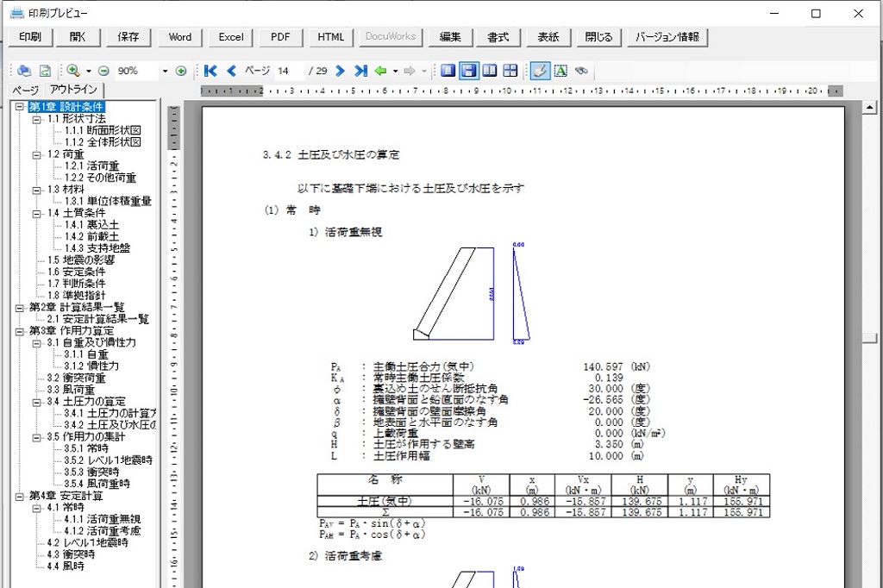The height and width of the screenshot is (588, 883).
Task: Click the 閉じる button
Action: 598,37
